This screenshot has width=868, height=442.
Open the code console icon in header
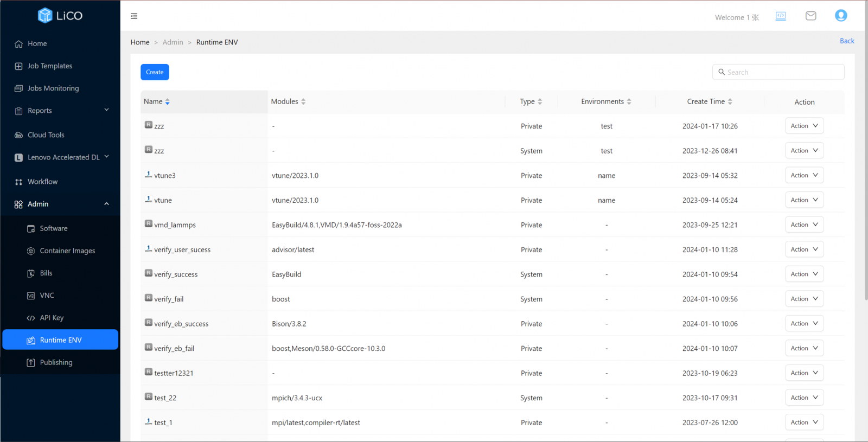781,16
